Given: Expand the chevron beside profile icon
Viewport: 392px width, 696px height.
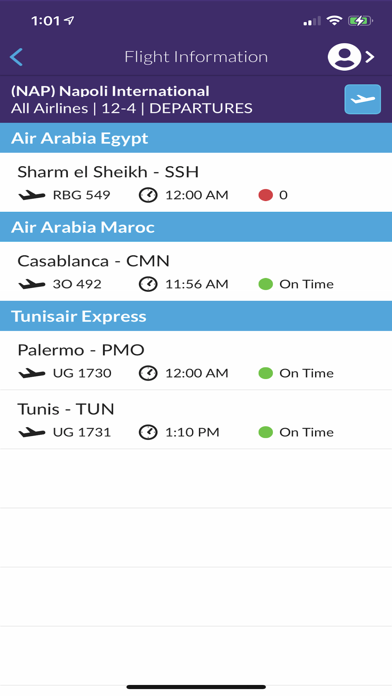Looking at the screenshot, I should tap(370, 57).
